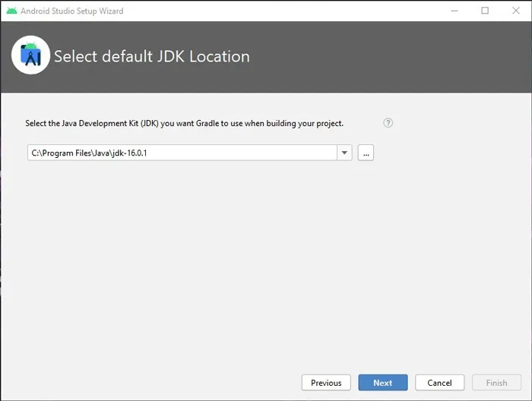The image size is (532, 401).
Task: Click the help question mark icon
Action: [x=388, y=123]
